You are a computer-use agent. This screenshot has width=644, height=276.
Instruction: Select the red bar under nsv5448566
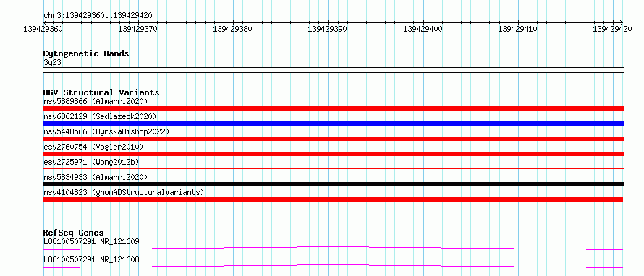(333, 139)
